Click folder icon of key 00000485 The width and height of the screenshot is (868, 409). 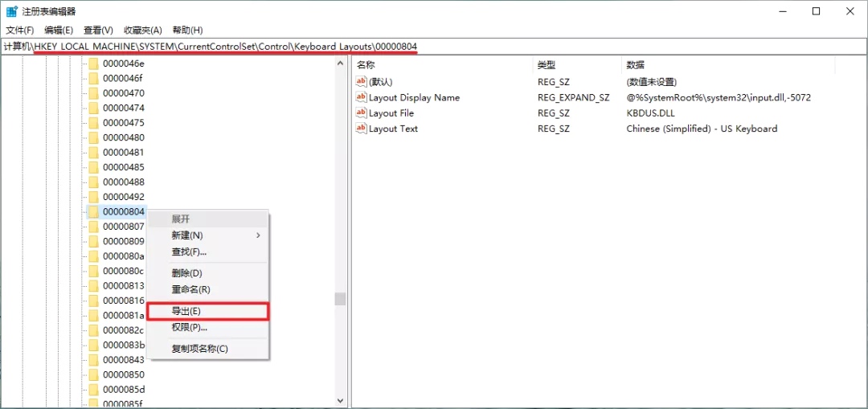pyautogui.click(x=93, y=167)
